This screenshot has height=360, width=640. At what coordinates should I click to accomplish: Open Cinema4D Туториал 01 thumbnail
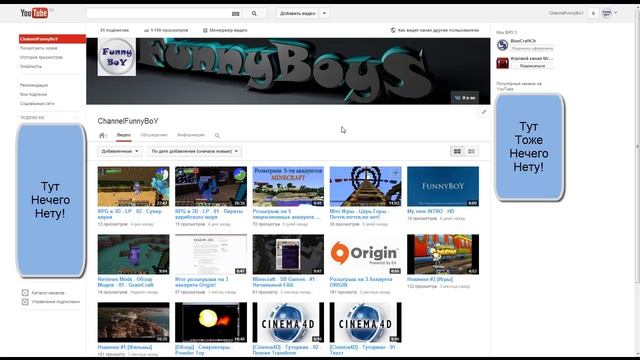[365, 322]
